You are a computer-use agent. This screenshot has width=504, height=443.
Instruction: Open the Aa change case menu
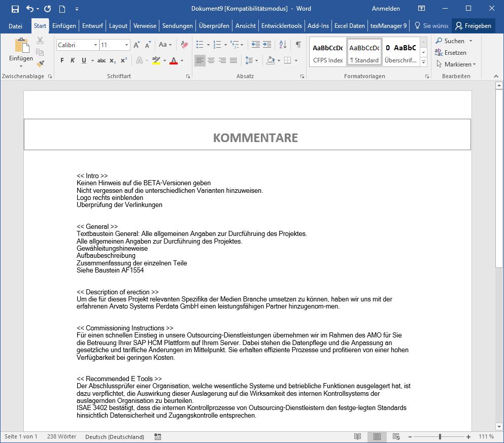point(165,45)
